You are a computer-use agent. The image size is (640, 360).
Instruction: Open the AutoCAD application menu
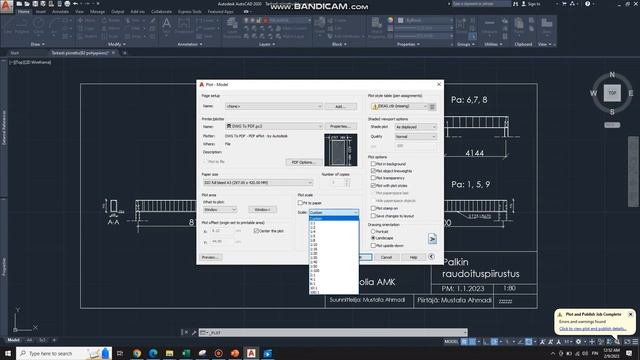tap(6, 6)
